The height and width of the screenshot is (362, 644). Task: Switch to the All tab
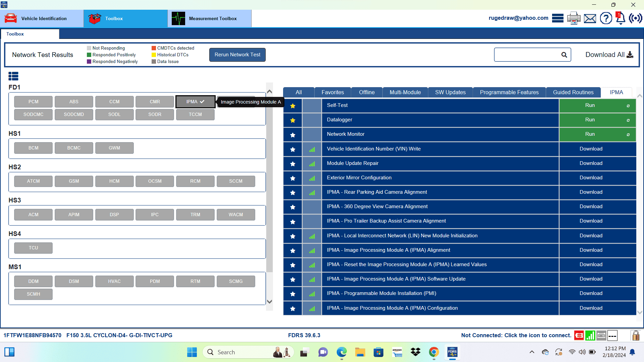pyautogui.click(x=299, y=93)
